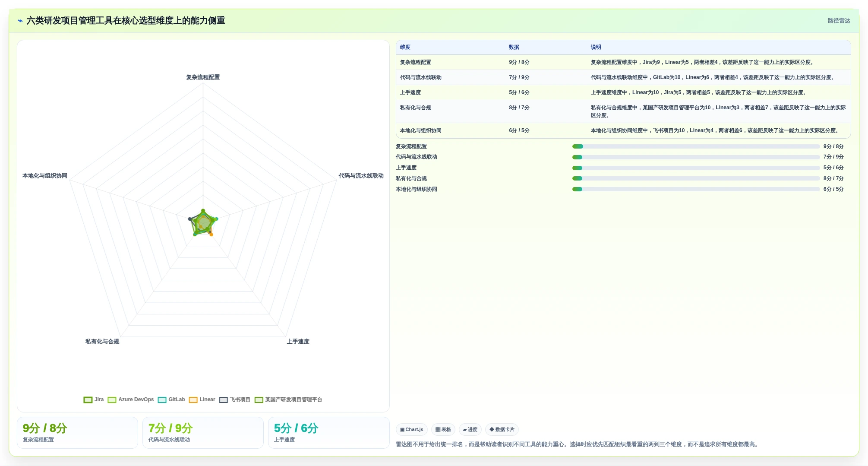Viewport: 868px width, 466px height.
Task: Click the blue icon beside the title
Action: 20,21
